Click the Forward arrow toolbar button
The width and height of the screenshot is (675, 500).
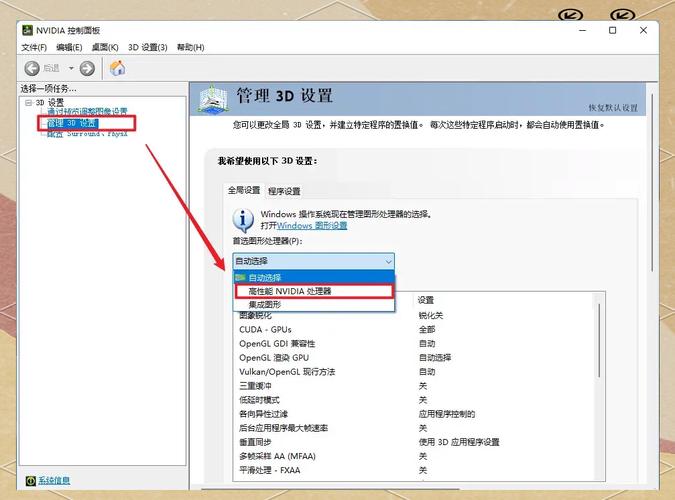tap(87, 68)
